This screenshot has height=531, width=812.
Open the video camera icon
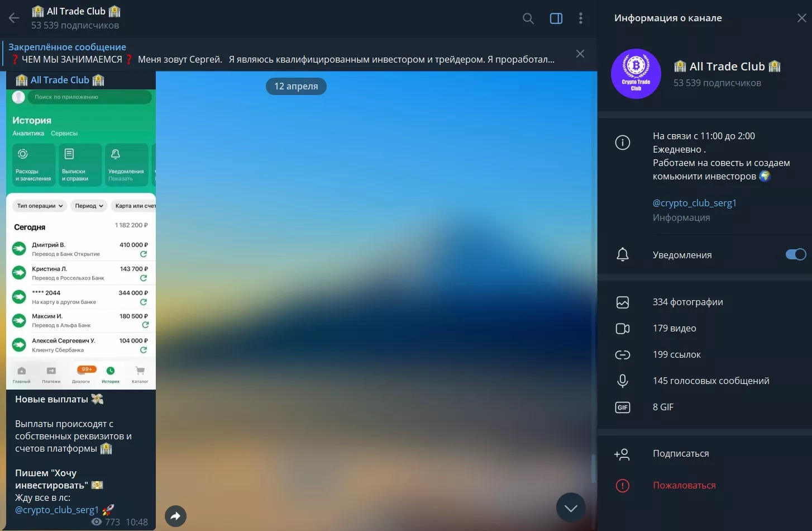click(623, 329)
